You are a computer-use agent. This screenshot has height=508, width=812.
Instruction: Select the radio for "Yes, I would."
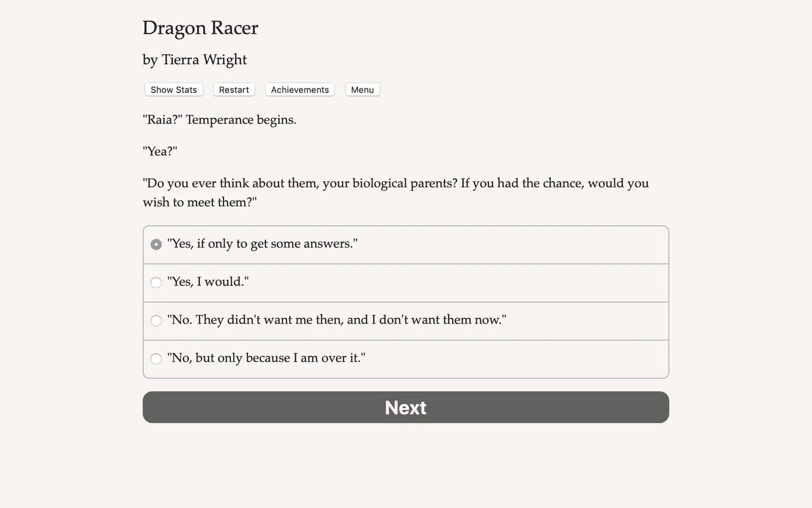coord(156,282)
